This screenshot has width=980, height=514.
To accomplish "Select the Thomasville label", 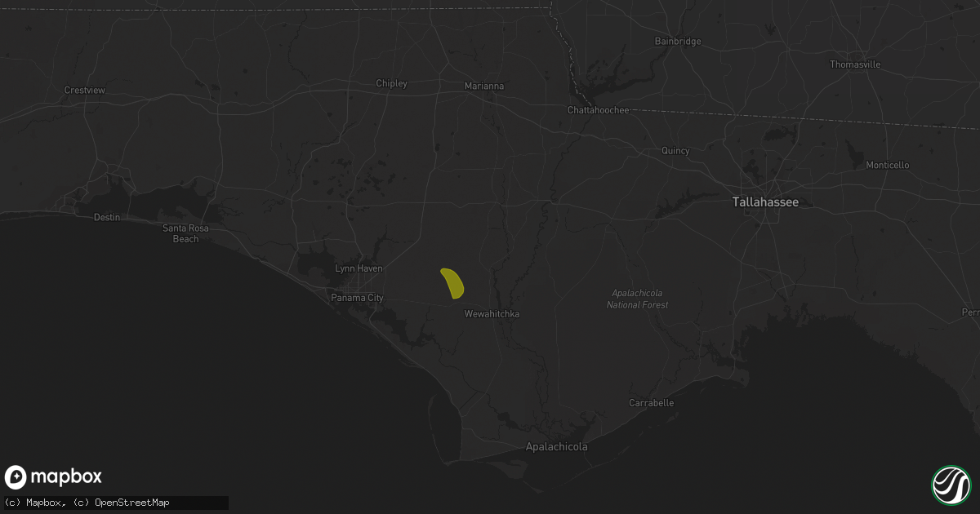I will click(x=855, y=64).
